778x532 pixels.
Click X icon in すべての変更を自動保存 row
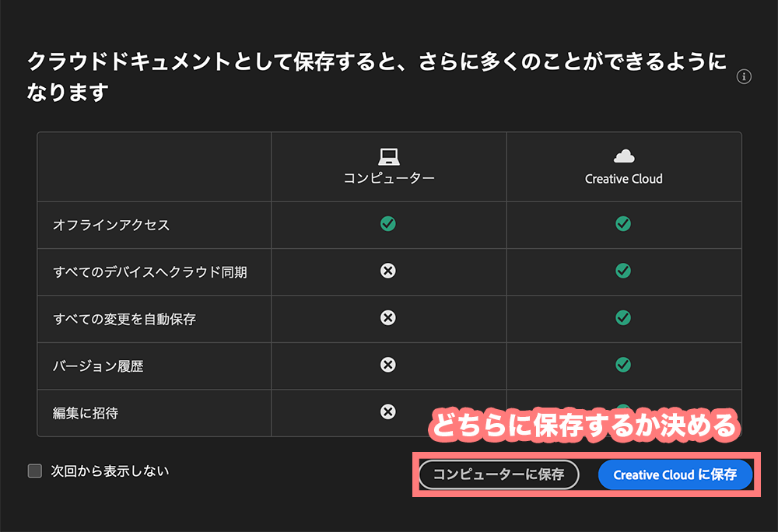388,317
